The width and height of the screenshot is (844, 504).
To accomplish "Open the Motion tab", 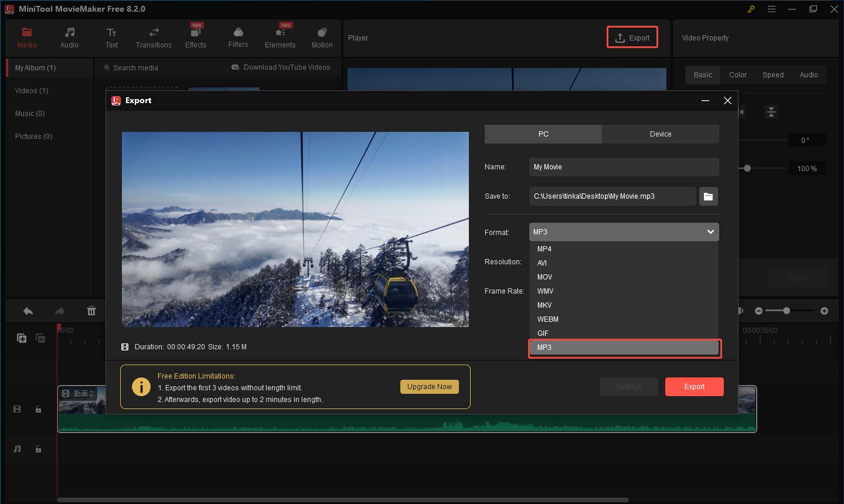I will point(322,38).
